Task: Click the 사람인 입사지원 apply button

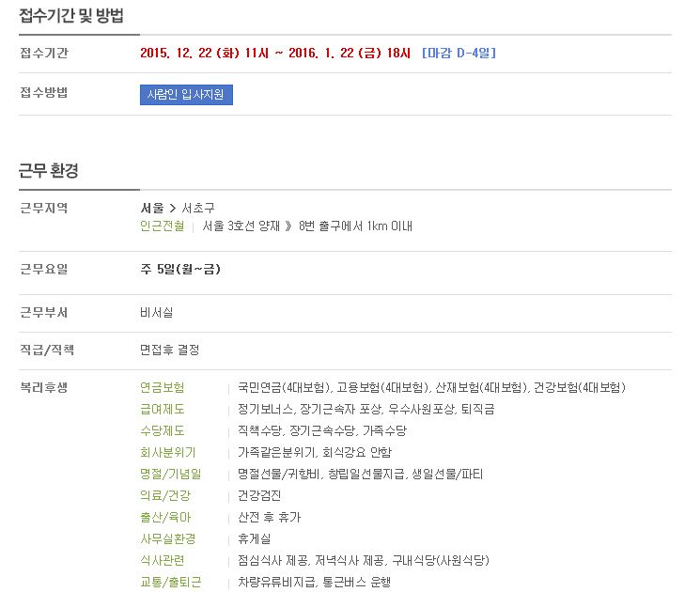Action: [186, 95]
